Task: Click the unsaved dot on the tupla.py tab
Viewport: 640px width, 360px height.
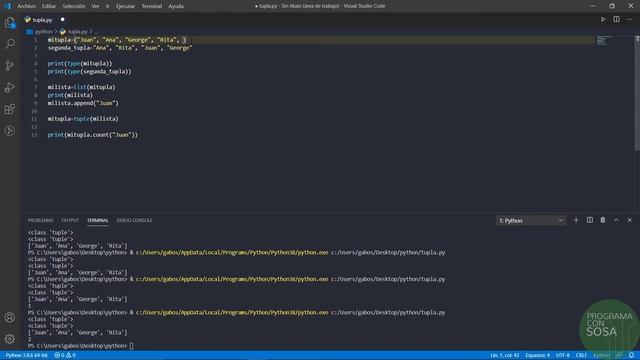Action: coord(62,20)
